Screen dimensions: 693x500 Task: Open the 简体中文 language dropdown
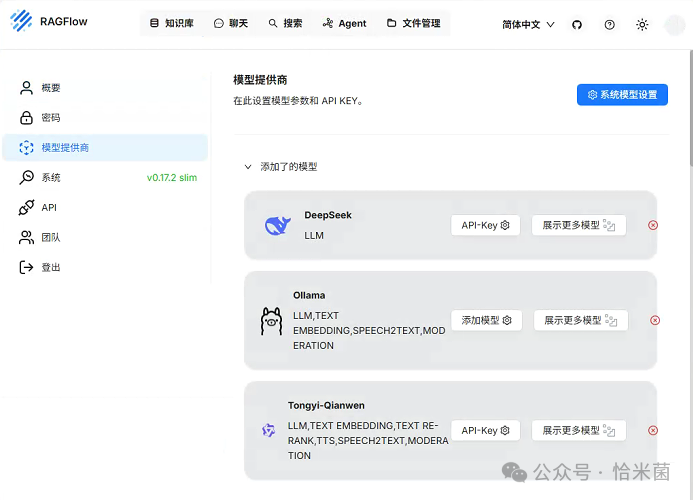pyautogui.click(x=528, y=25)
